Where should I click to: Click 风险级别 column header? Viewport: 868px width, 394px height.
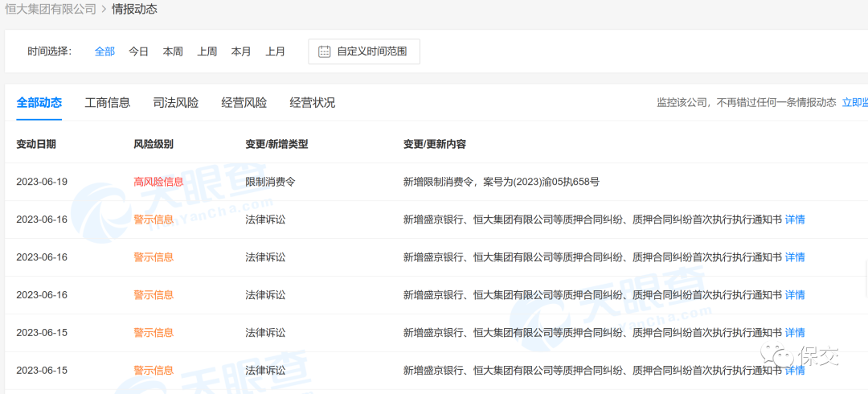click(154, 144)
